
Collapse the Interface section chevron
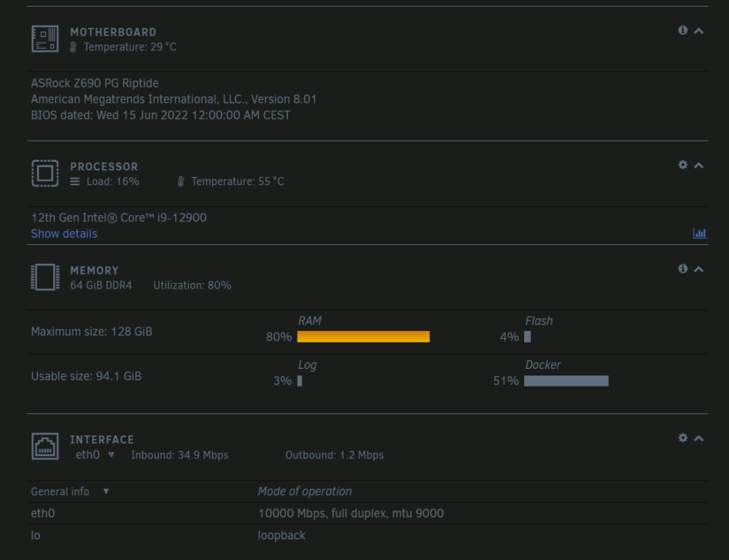tap(699, 438)
